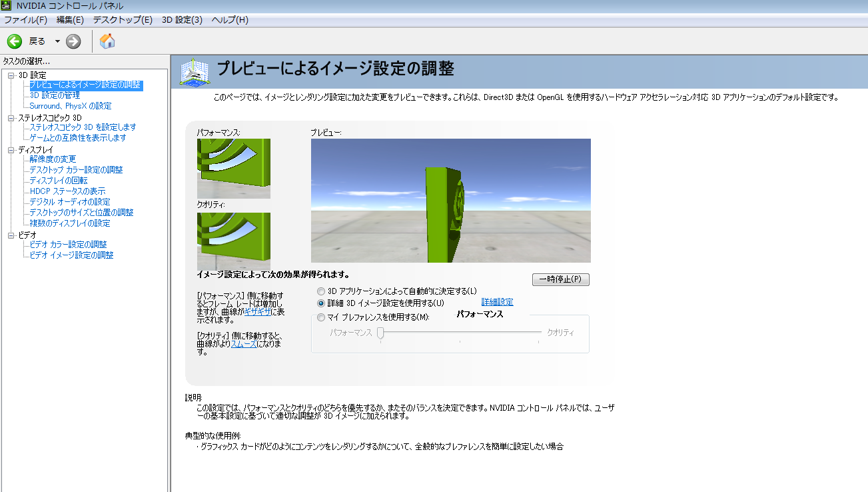Viewport: 868px width, 492px height.
Task: Open 複数のディスプレイの設定
Action: 70,223
